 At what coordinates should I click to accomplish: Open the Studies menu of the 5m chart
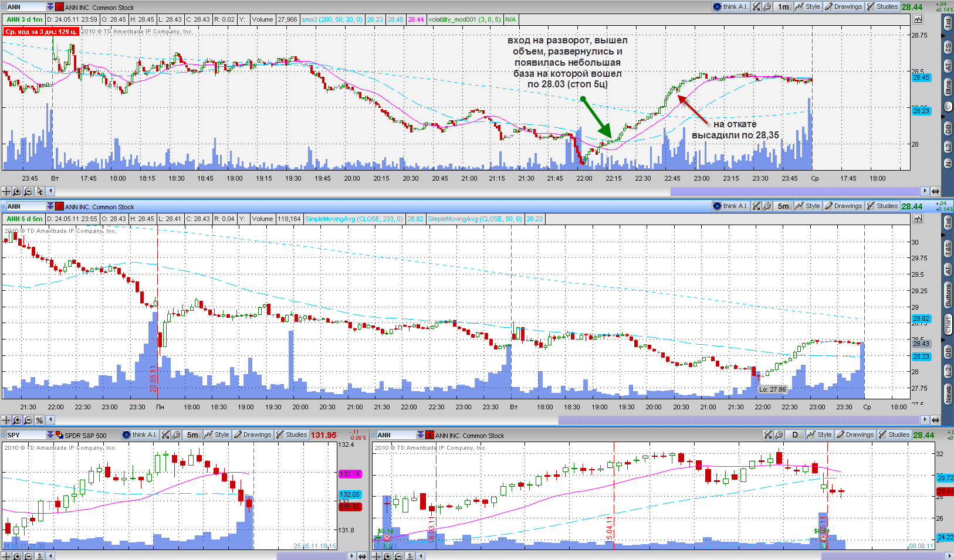click(x=882, y=206)
